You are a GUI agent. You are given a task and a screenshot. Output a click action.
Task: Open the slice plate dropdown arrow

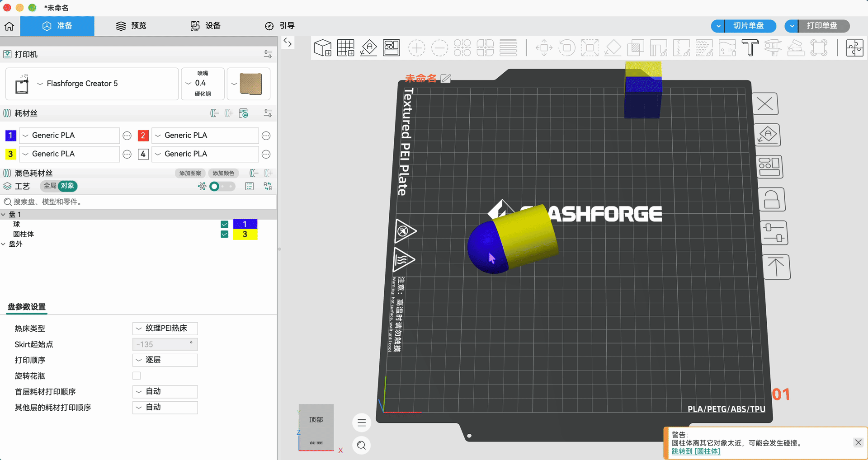point(718,26)
